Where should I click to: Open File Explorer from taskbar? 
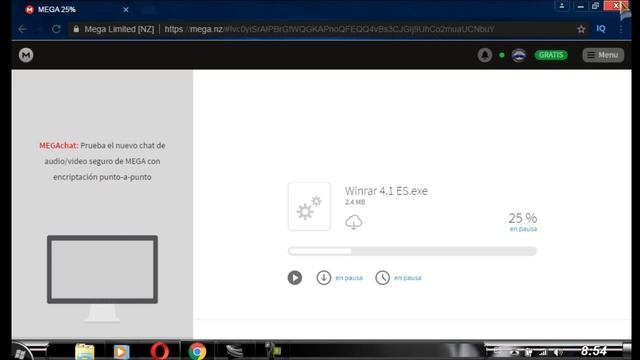[x=84, y=352]
